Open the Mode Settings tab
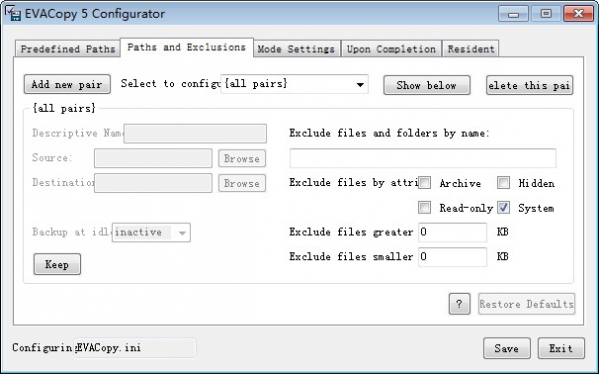599x374 pixels. [x=296, y=49]
